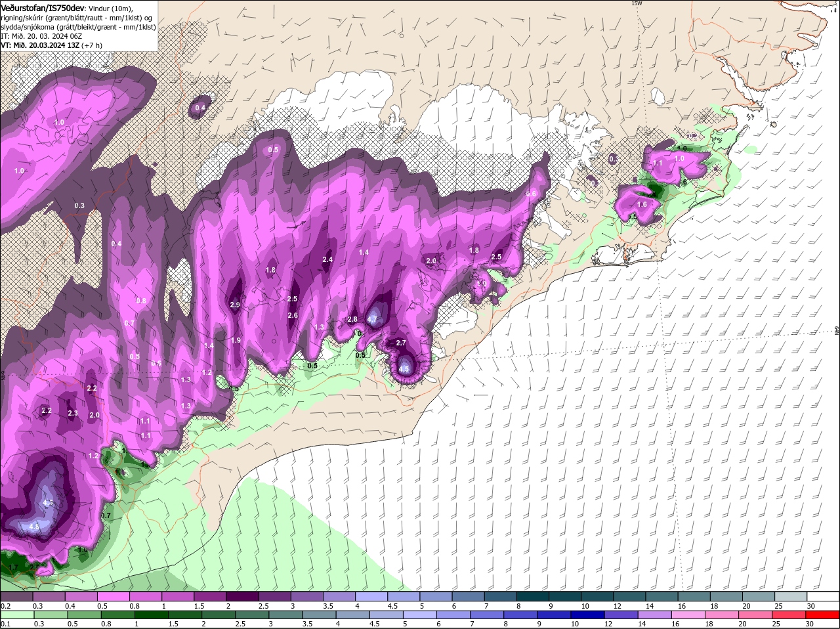Click the 'rigning/skúrir' legend description line
Screen dimensions: 840x629
pos(77,17)
